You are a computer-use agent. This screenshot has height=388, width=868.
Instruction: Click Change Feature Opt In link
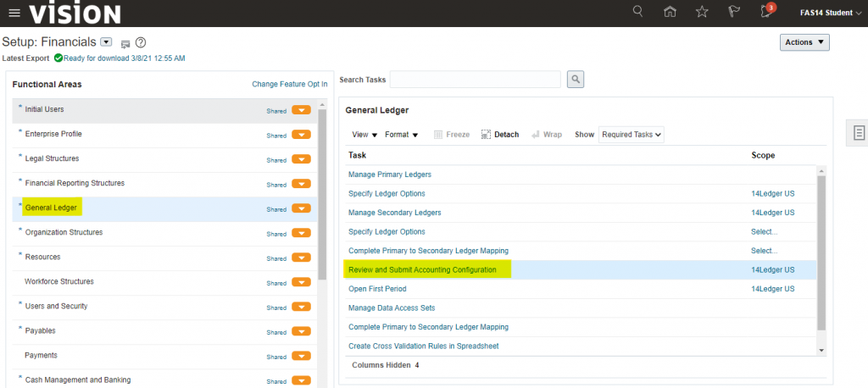point(289,85)
